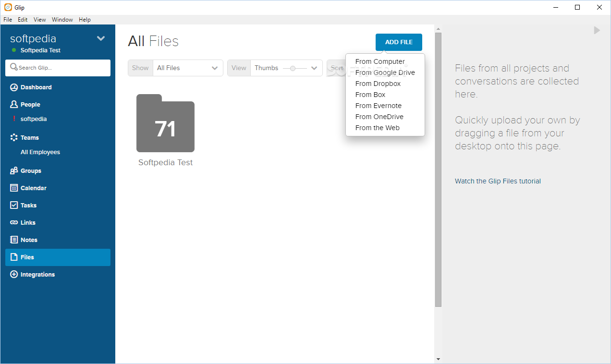Click the green online status dot
The width and height of the screenshot is (611, 364).
(14, 50)
